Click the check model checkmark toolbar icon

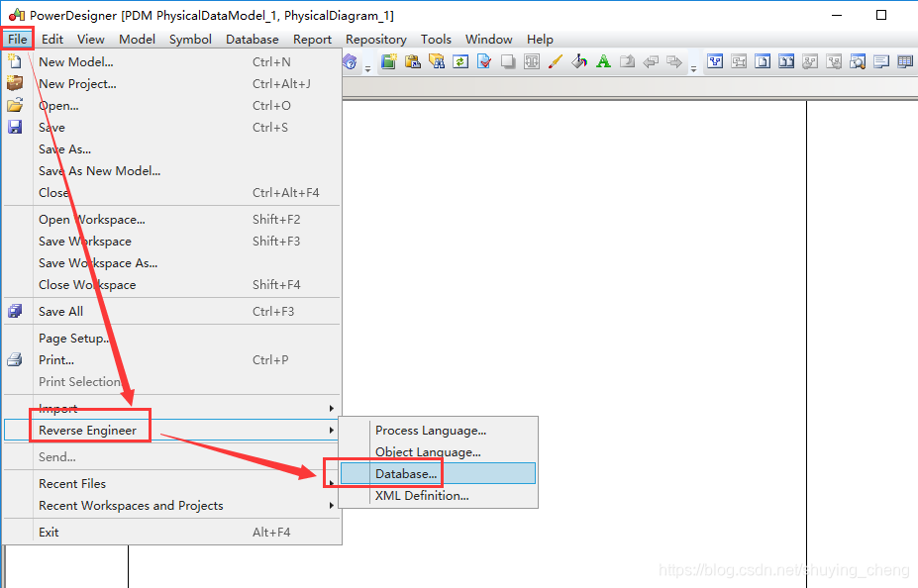[x=484, y=61]
